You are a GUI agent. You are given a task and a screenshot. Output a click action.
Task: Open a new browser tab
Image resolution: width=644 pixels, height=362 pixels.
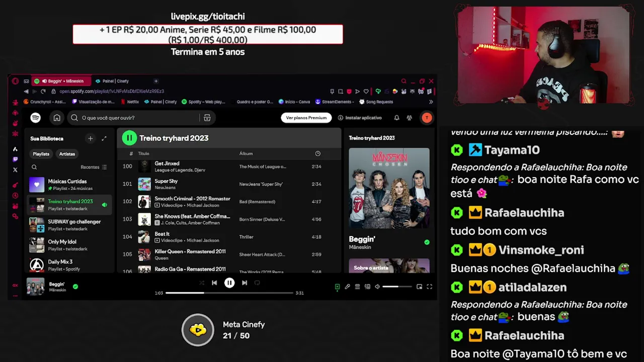click(156, 81)
